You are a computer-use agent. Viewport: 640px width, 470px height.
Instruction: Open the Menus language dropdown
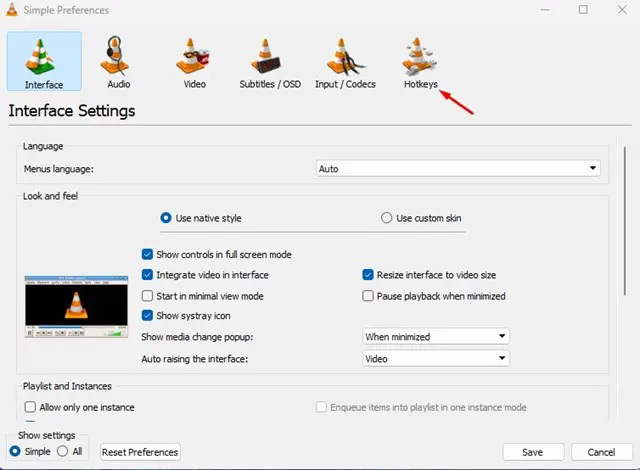458,168
